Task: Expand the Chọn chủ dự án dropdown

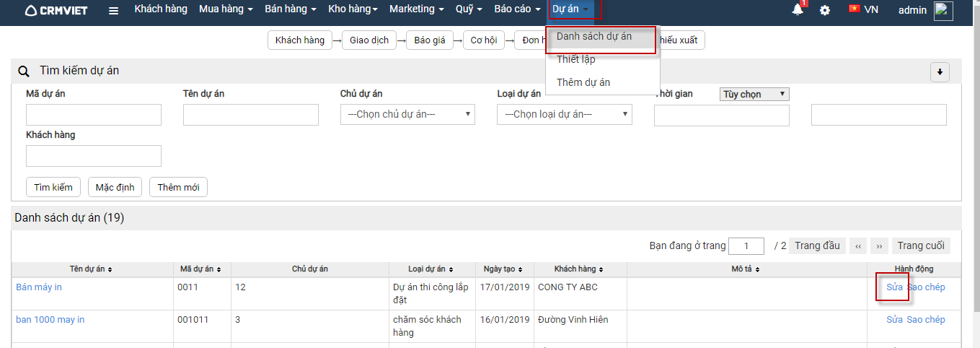Action: point(407,114)
